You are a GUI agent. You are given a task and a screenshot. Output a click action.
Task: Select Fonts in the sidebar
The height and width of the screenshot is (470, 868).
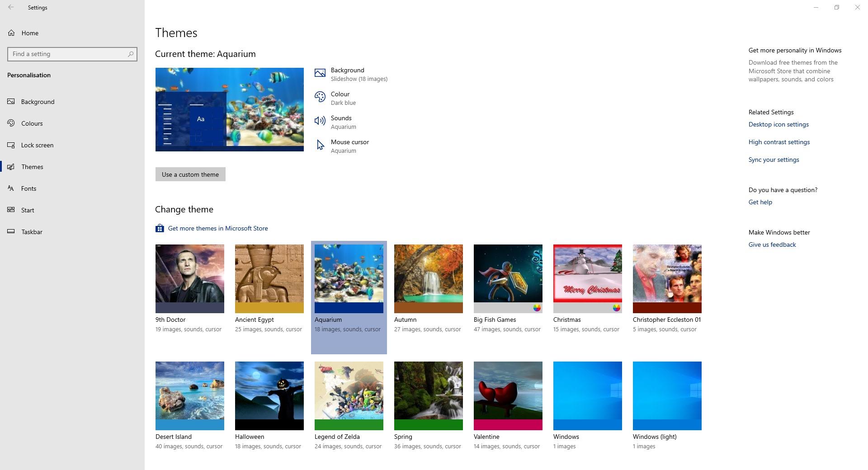[x=72, y=188]
